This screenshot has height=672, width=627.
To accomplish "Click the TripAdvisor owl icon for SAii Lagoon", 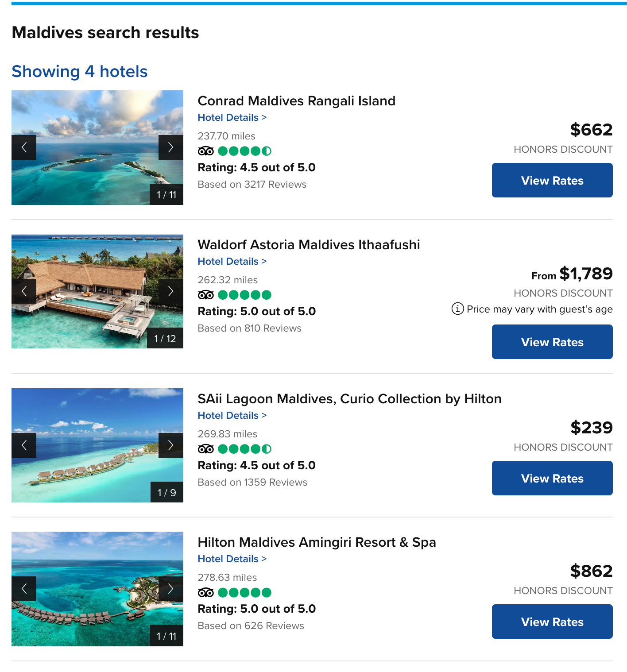I will tap(206, 449).
